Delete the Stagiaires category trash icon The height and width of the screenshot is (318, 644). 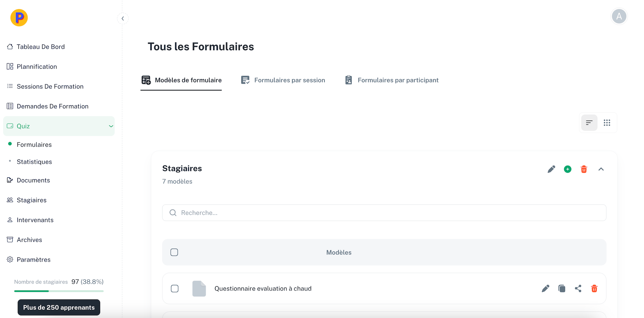click(x=584, y=169)
